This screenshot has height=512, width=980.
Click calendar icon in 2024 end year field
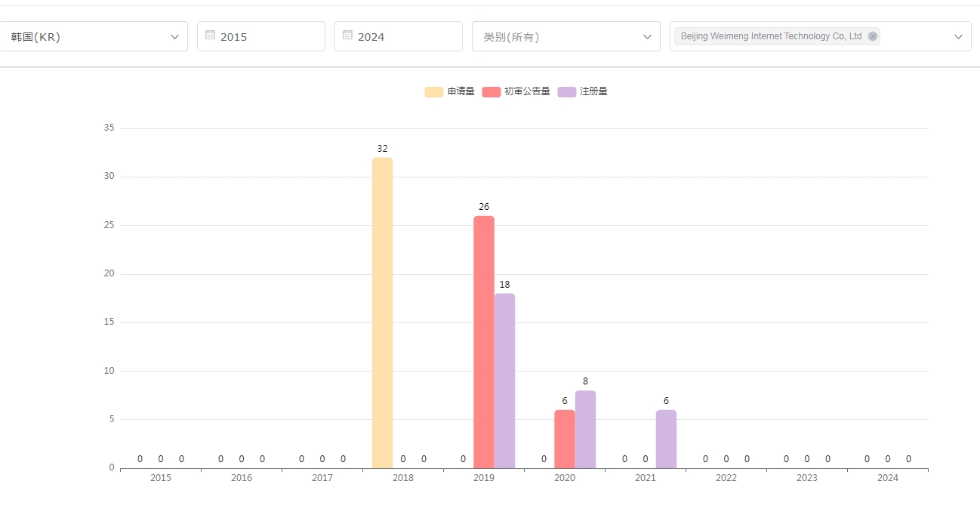(347, 35)
